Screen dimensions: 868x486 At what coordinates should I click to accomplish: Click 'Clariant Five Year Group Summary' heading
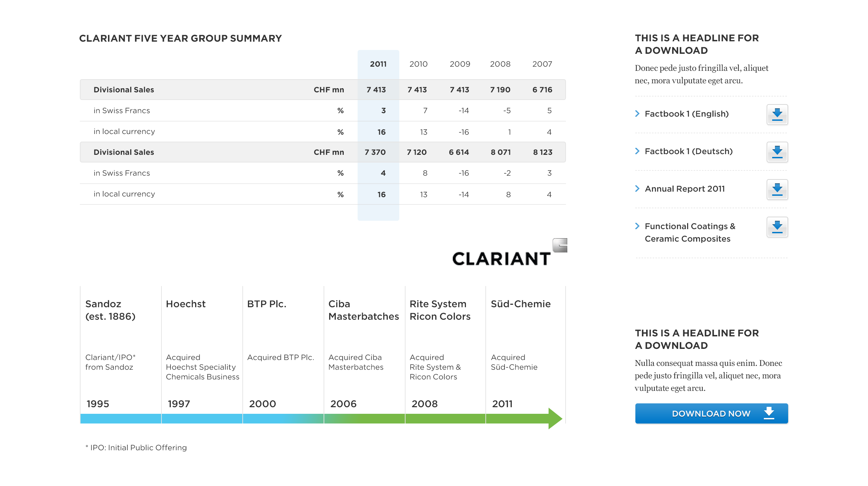coord(180,38)
